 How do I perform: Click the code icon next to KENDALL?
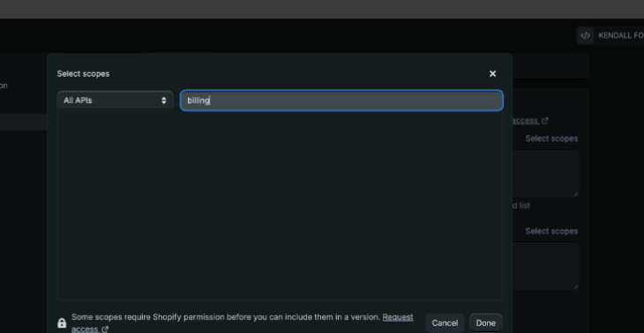[x=585, y=35]
